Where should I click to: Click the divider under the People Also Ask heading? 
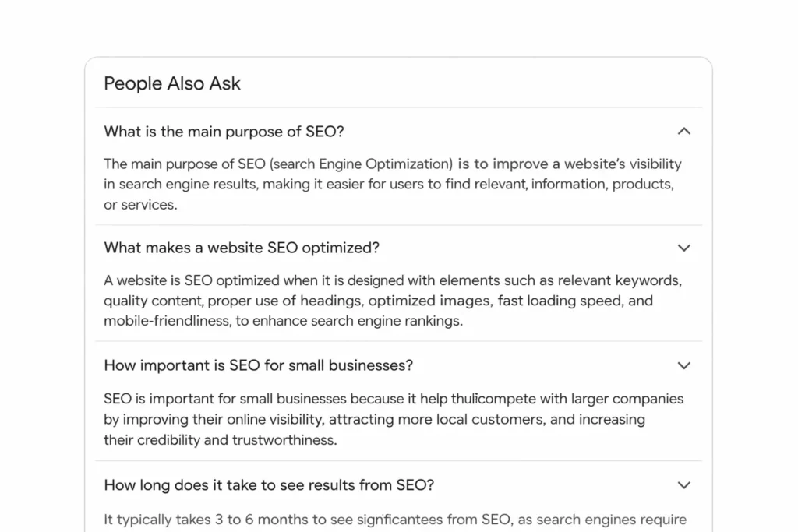399,107
